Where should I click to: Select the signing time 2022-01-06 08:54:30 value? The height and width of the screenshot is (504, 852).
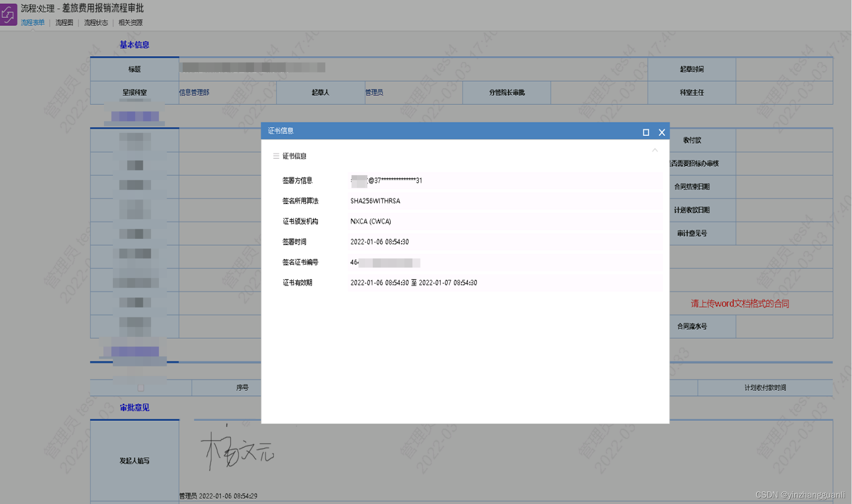point(379,242)
